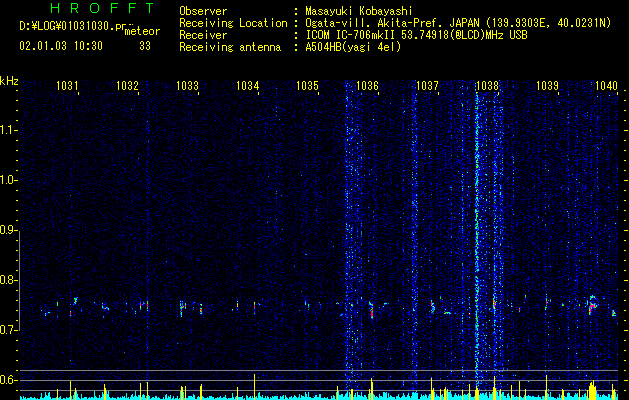Click the A504HB(yagi 4el) antenna text
Screen dimensions: 629x400
click(x=353, y=47)
